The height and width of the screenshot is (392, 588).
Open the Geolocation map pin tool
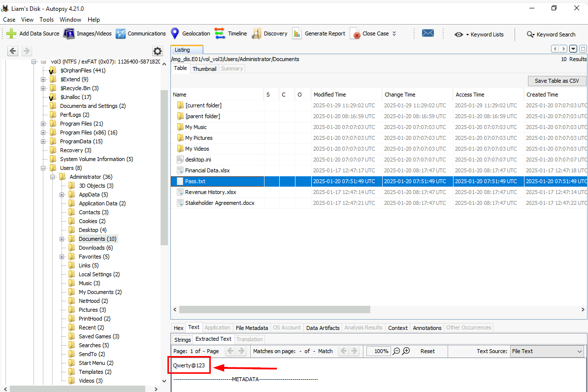pos(175,33)
